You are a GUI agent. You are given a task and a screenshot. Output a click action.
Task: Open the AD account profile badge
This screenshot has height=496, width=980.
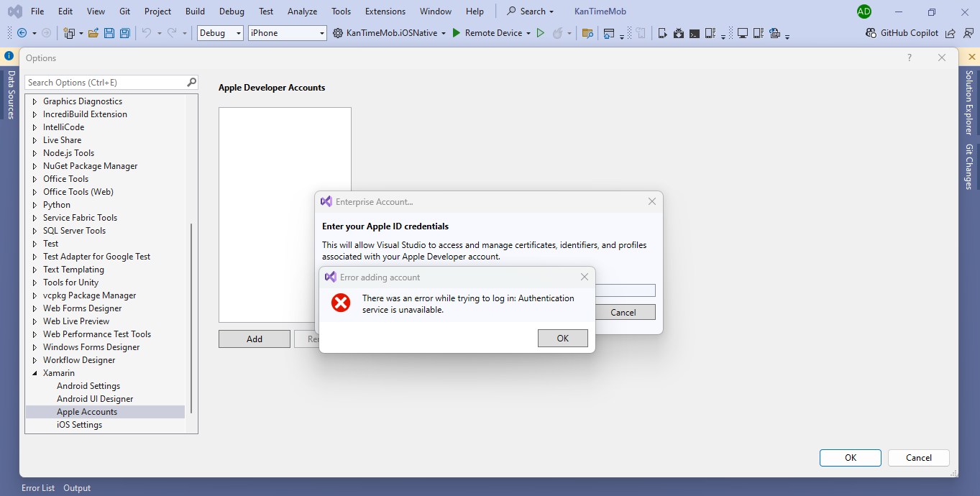click(x=864, y=12)
